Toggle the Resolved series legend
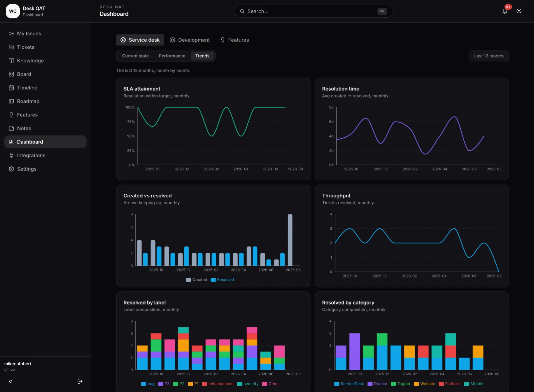534x392 pixels. pos(222,280)
